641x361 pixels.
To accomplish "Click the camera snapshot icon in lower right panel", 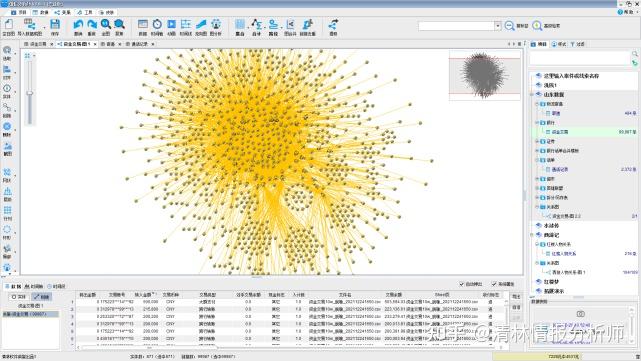I will click(580, 314).
